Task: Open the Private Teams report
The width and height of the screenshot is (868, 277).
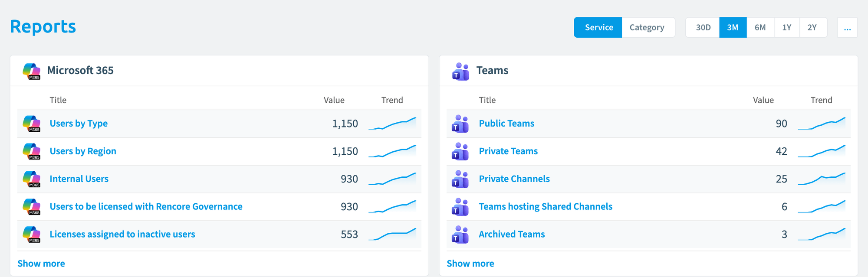Action: [x=508, y=151]
